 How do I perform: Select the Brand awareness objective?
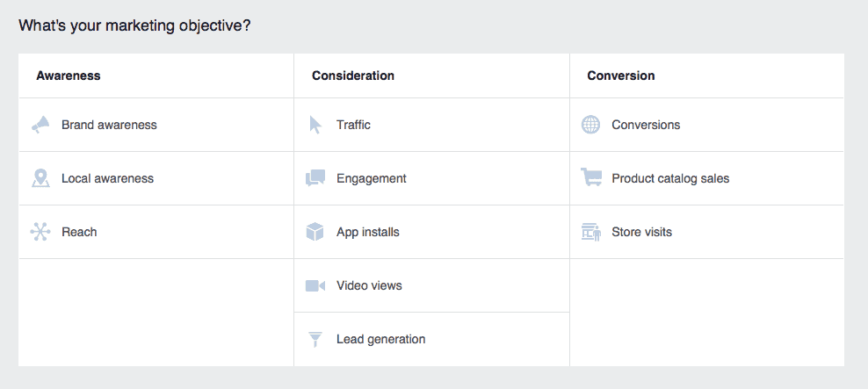point(109,125)
